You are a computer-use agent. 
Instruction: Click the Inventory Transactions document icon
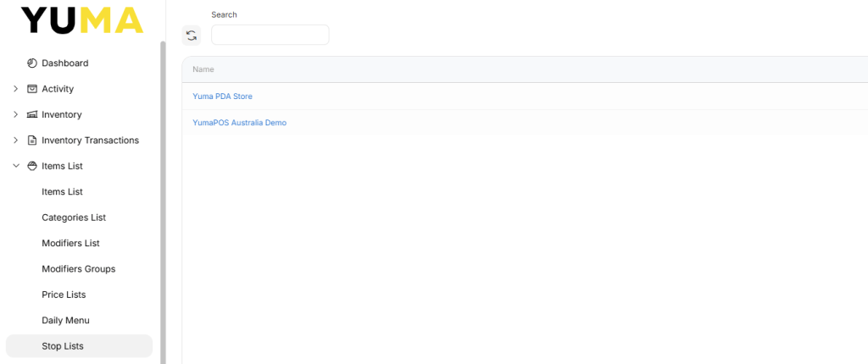(x=32, y=140)
